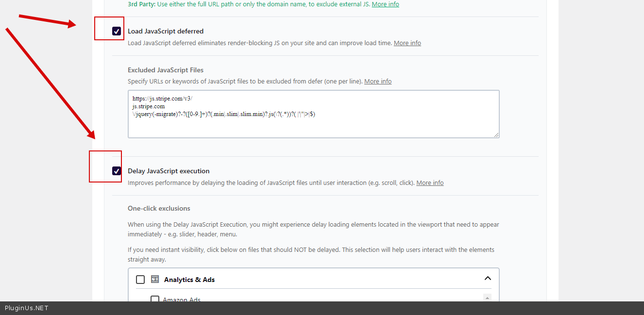Tick the Amazon Ads checkbox
The height and width of the screenshot is (315, 644).
155,299
